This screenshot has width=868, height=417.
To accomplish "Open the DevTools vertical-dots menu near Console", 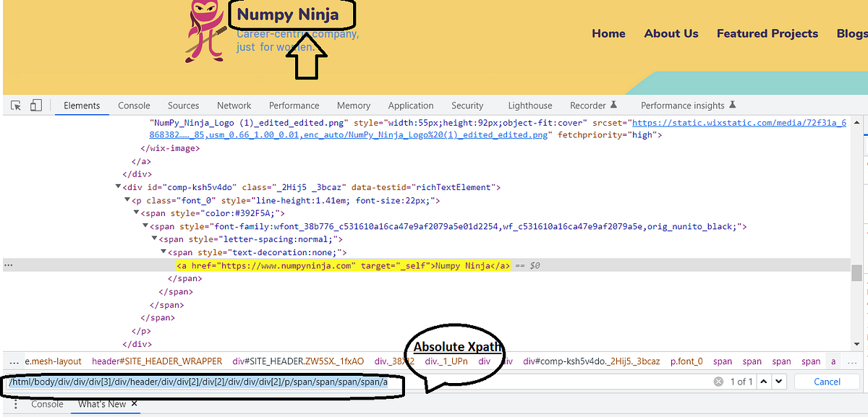I will click(x=15, y=404).
